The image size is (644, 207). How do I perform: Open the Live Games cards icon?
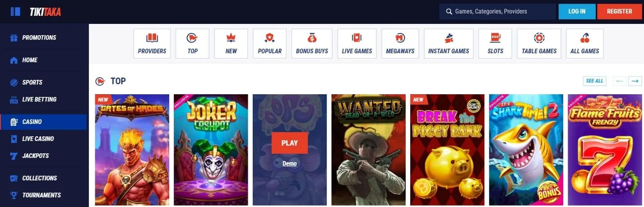click(357, 38)
